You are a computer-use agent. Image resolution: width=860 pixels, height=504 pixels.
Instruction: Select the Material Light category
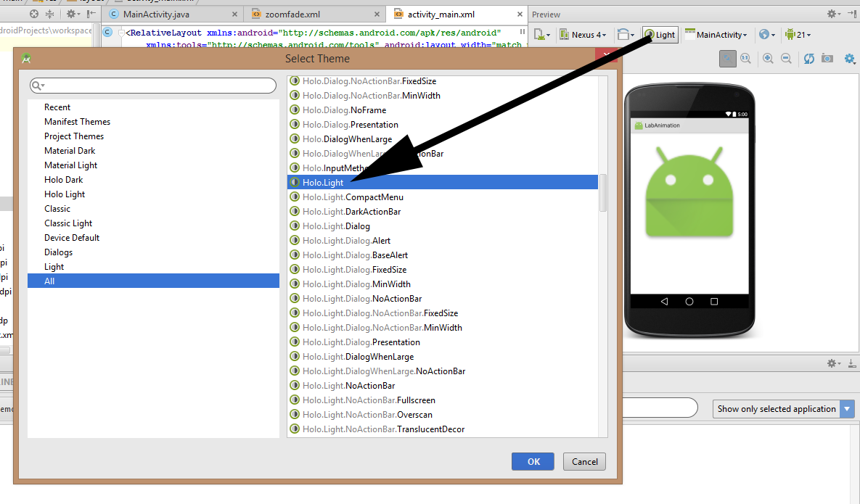click(x=153, y=165)
